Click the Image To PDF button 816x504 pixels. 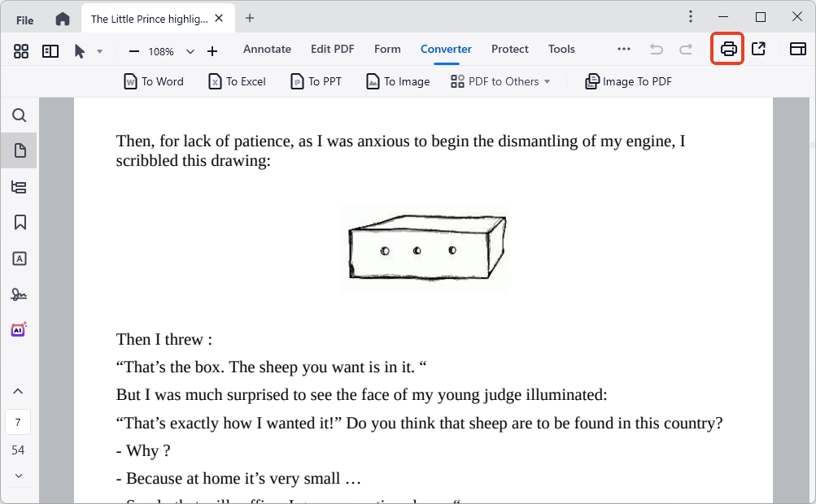point(628,81)
